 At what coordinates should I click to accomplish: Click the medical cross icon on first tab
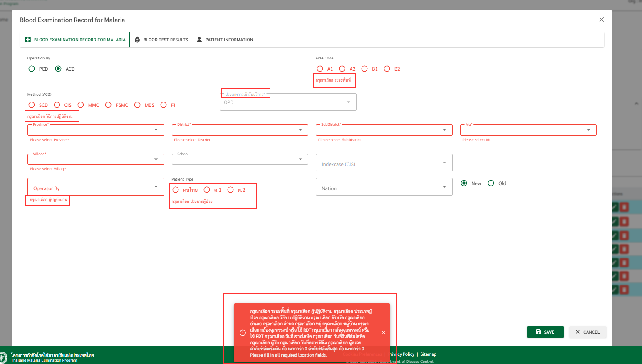[28, 40]
